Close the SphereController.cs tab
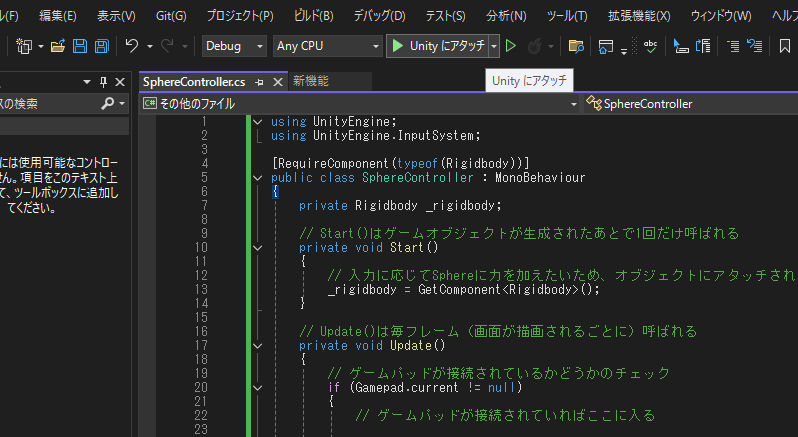 pyautogui.click(x=277, y=81)
